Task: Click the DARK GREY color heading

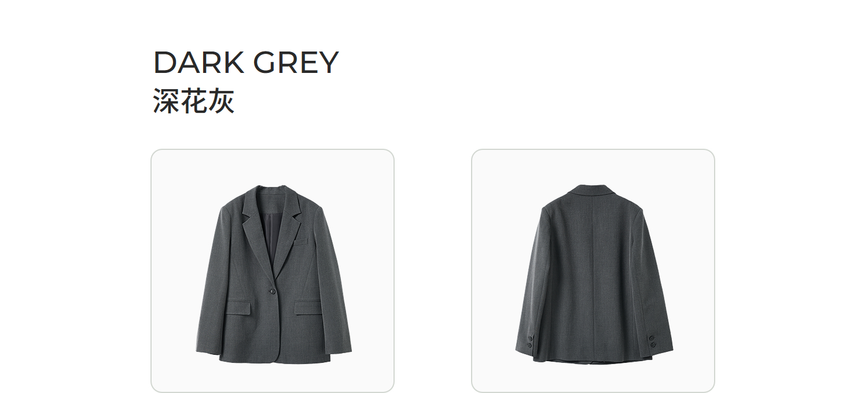Action: pyautogui.click(x=246, y=63)
